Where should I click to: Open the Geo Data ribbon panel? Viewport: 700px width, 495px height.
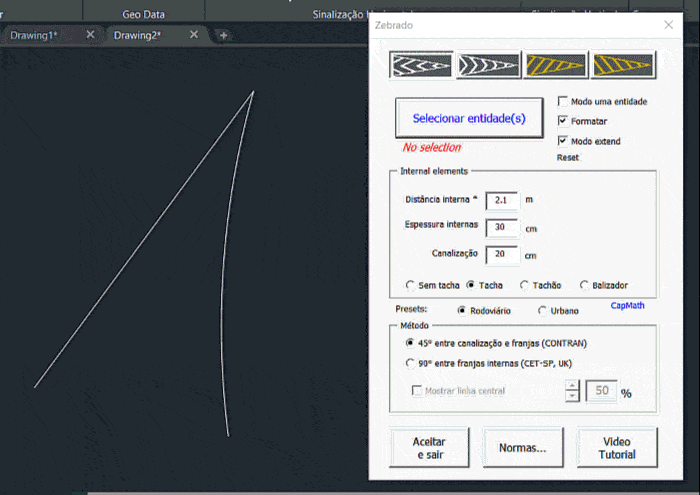pyautogui.click(x=143, y=15)
